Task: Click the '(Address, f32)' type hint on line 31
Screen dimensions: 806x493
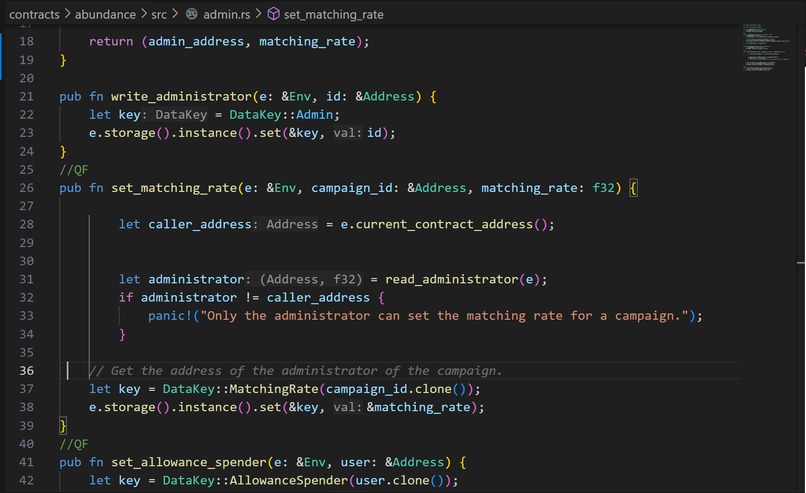Action: coord(311,279)
